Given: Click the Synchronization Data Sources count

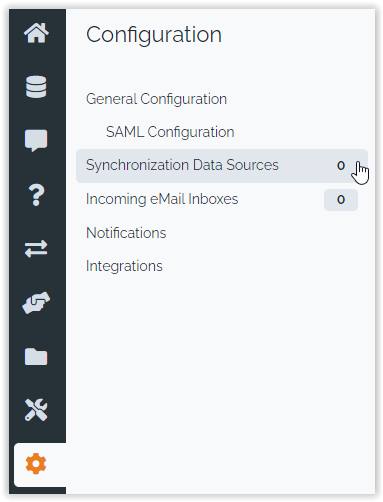Looking at the screenshot, I should (341, 166).
